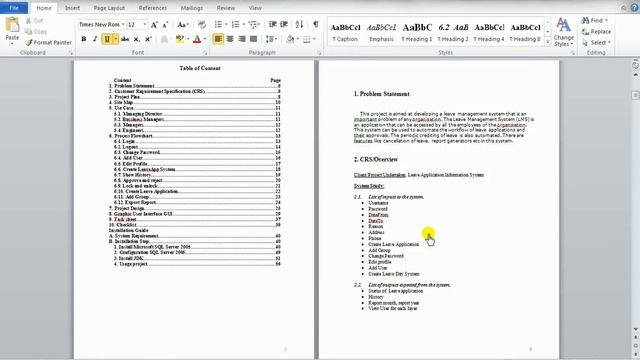Viewport: 640px width, 360px height.
Task: Show paragraph marks with pilcrow button
Action: [x=316, y=25]
